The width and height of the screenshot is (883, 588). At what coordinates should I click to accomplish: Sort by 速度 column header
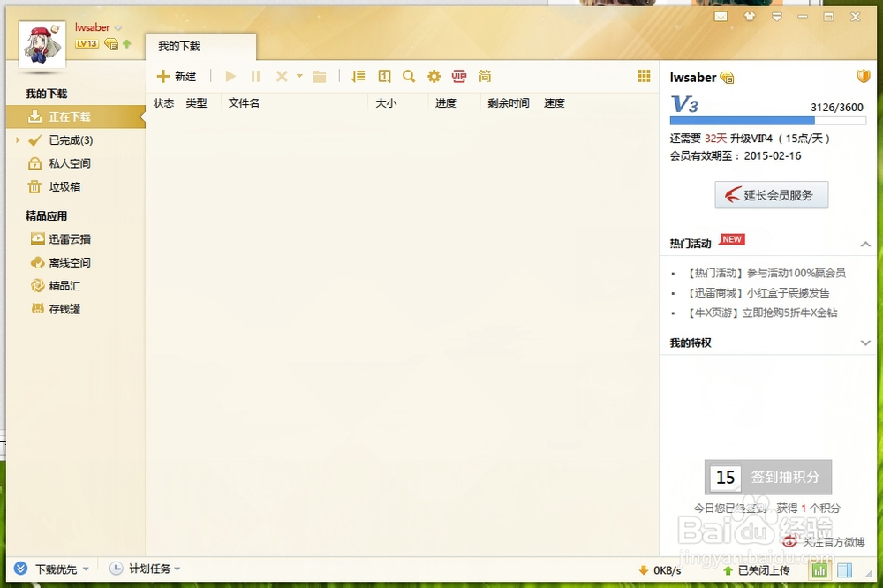pos(555,103)
